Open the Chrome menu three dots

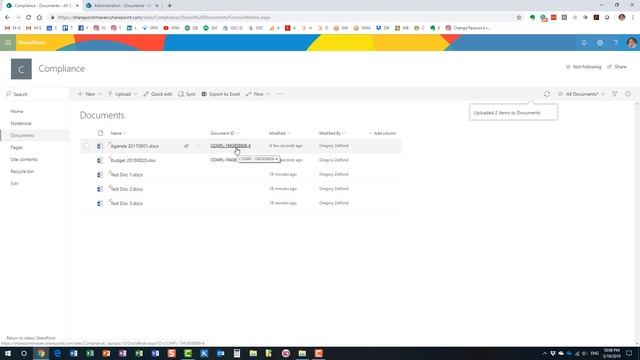click(x=633, y=18)
